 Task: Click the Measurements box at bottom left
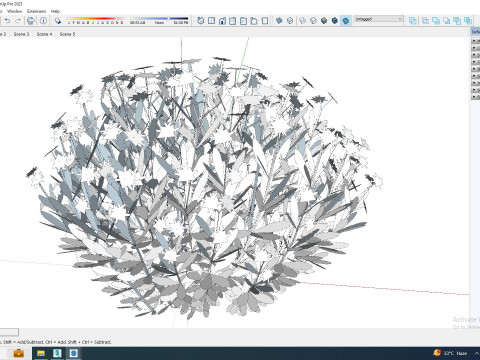(9, 332)
